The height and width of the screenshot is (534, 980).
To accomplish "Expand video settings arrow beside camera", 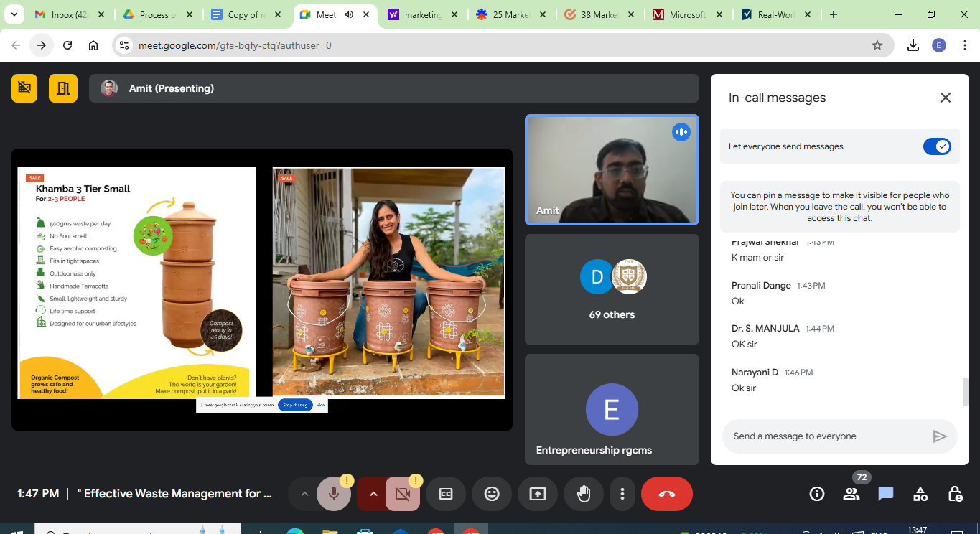I will coord(373,494).
